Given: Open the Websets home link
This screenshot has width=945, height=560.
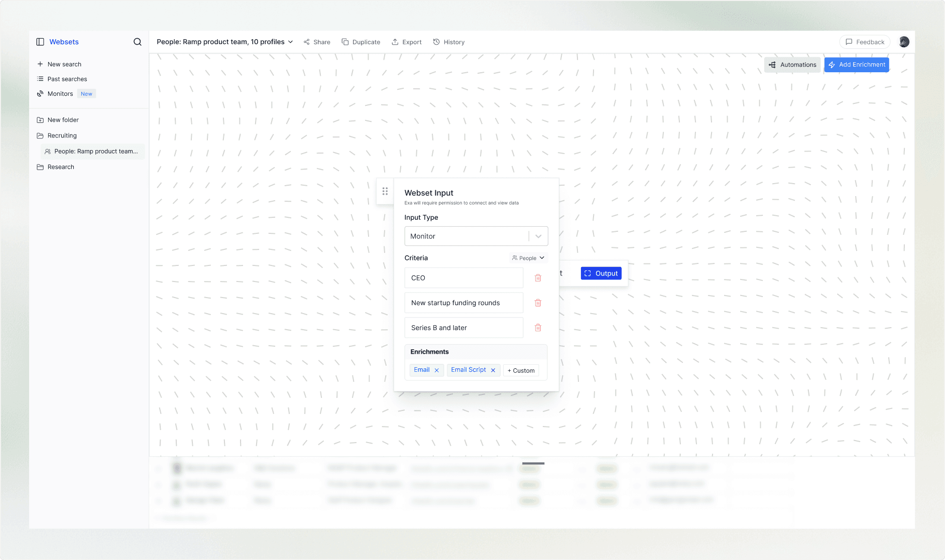Looking at the screenshot, I should 64,42.
